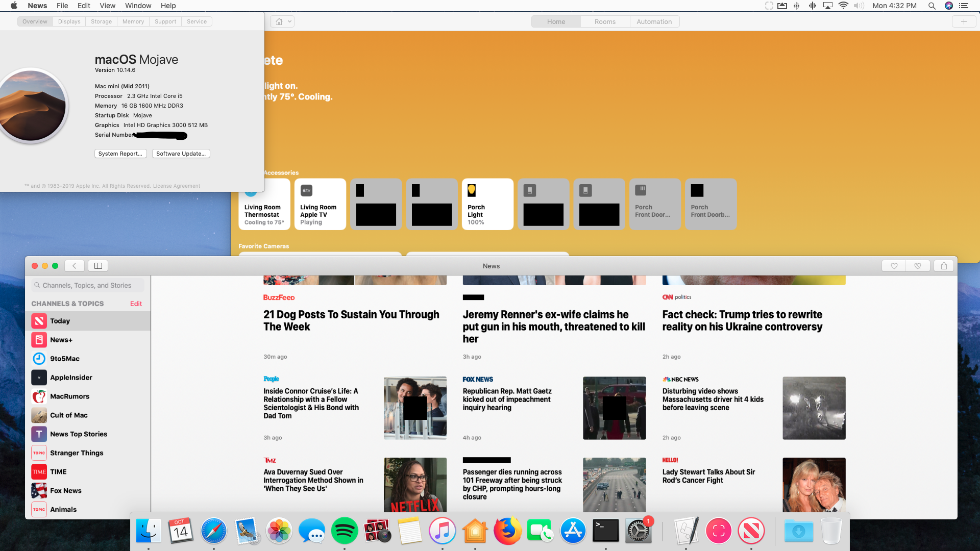Go back using News back arrow
The image size is (980, 551).
[x=75, y=266]
